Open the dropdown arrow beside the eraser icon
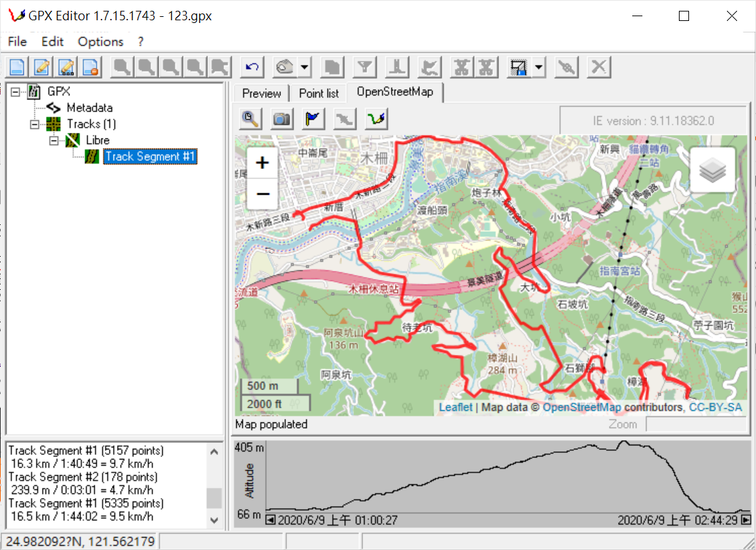Image resolution: width=756 pixels, height=550 pixels. (x=305, y=67)
